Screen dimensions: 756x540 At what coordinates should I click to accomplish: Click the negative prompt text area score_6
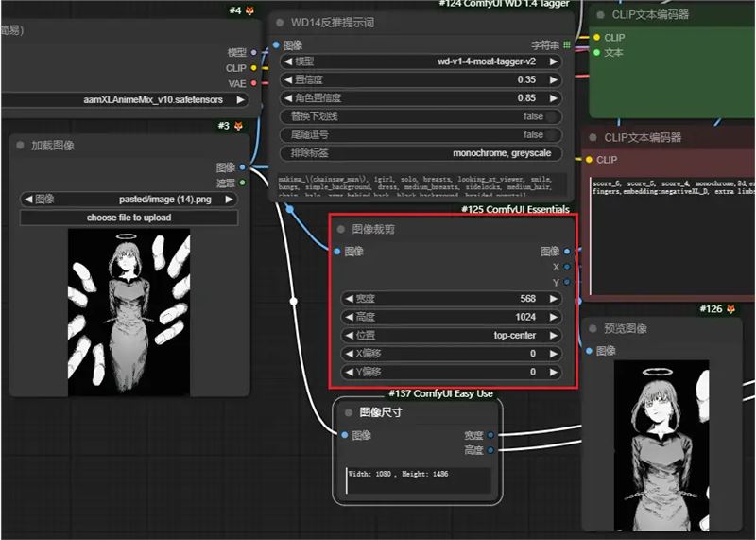tap(673, 235)
